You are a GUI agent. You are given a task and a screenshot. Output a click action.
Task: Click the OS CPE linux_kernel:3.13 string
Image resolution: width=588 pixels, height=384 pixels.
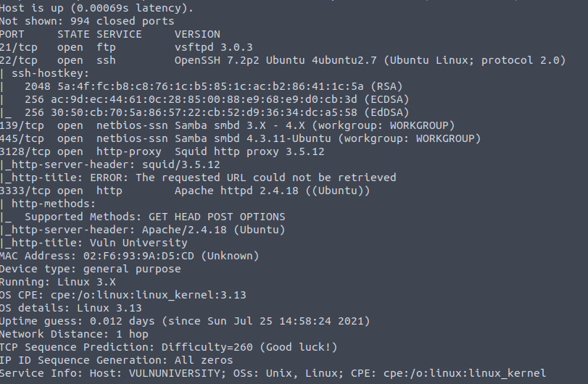[148, 295]
